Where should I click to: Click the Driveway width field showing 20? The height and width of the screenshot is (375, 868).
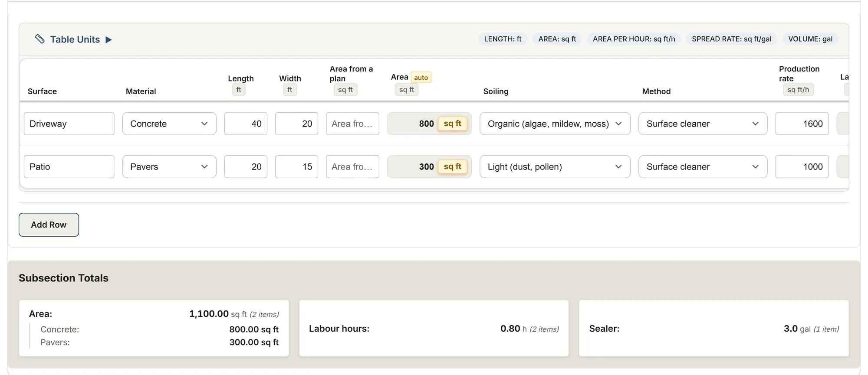pyautogui.click(x=296, y=124)
